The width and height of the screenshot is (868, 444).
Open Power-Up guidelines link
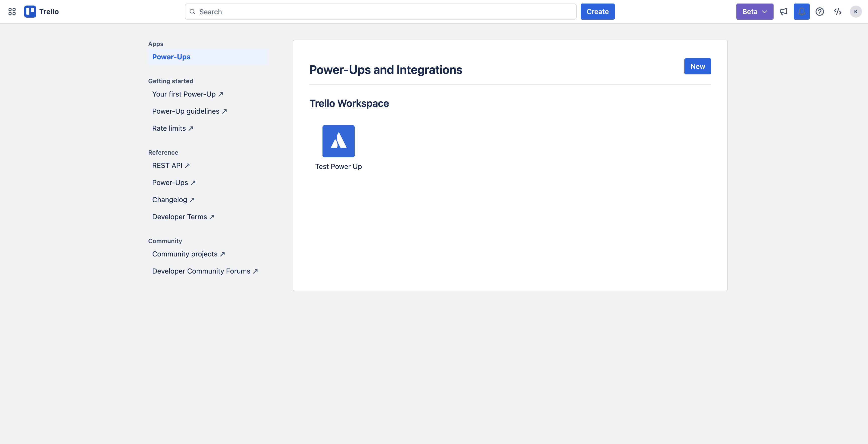point(189,111)
